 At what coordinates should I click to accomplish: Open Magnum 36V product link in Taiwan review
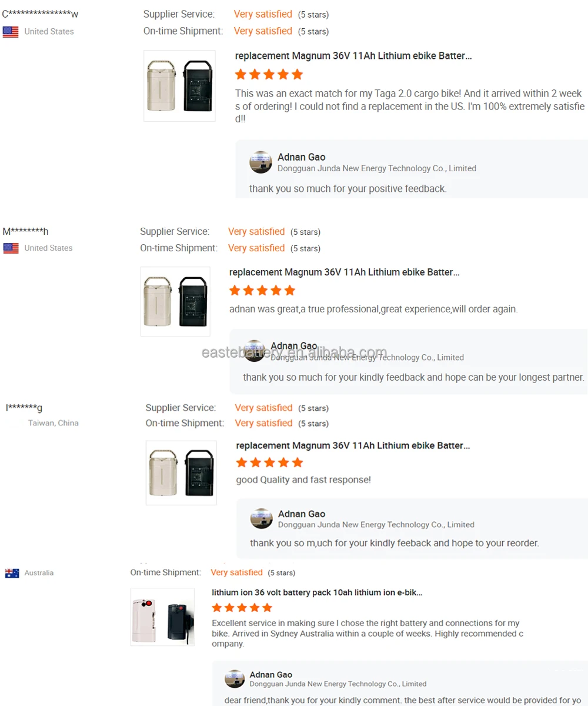[x=353, y=446]
